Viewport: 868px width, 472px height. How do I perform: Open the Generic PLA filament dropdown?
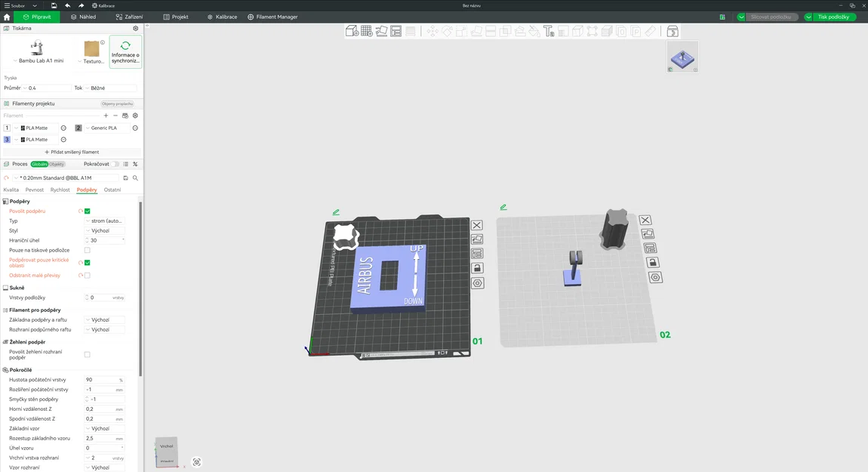pos(106,128)
